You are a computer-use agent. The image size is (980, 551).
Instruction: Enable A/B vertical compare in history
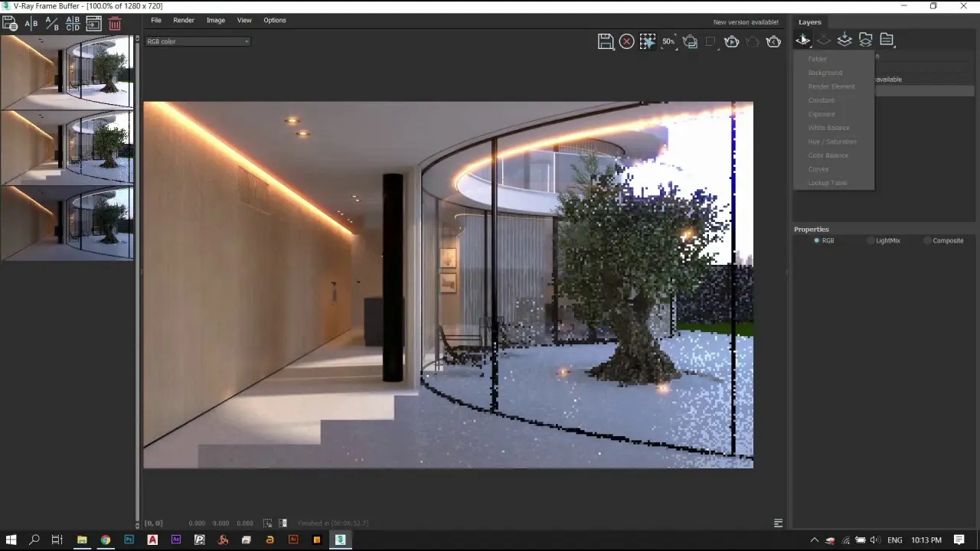pyautogui.click(x=52, y=24)
